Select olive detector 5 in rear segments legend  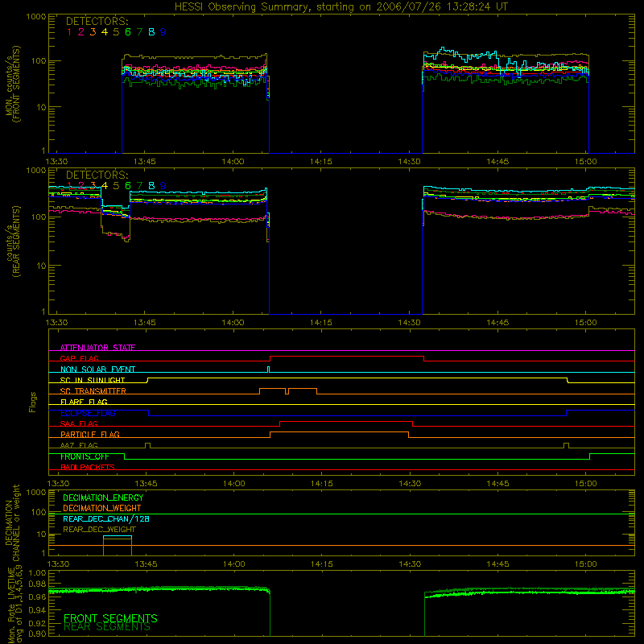click(x=116, y=186)
